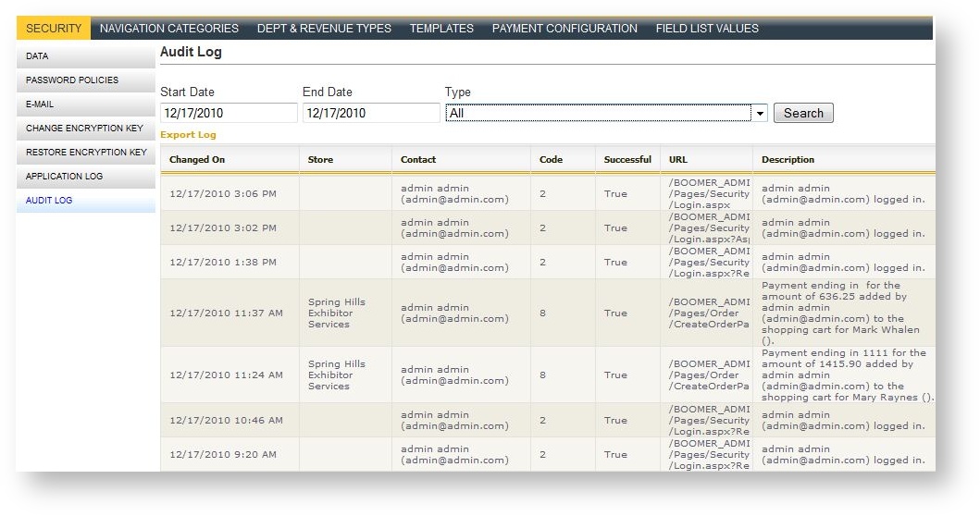
Task: Click the Successful column header
Action: 627,160
